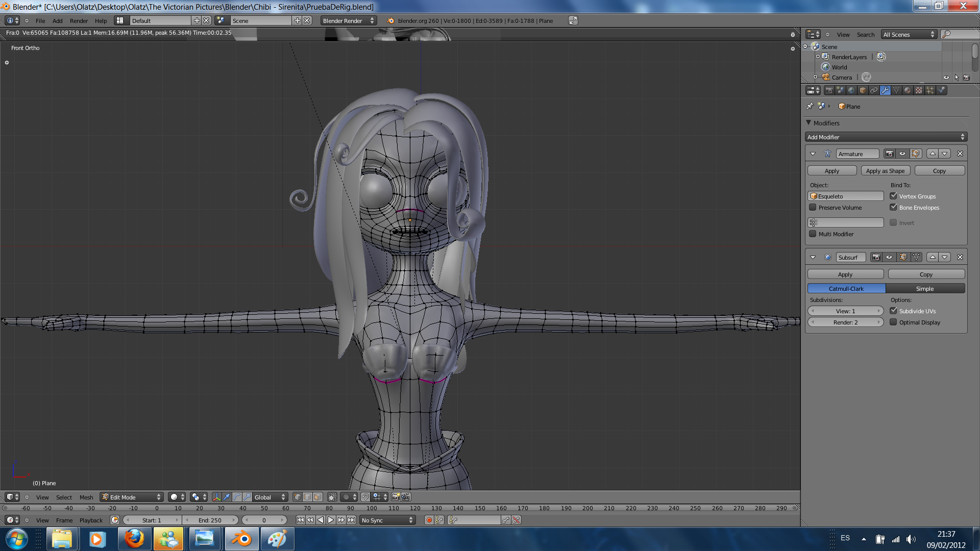This screenshot has width=980, height=551.
Task: Open the Render properties tab
Action: (x=829, y=90)
